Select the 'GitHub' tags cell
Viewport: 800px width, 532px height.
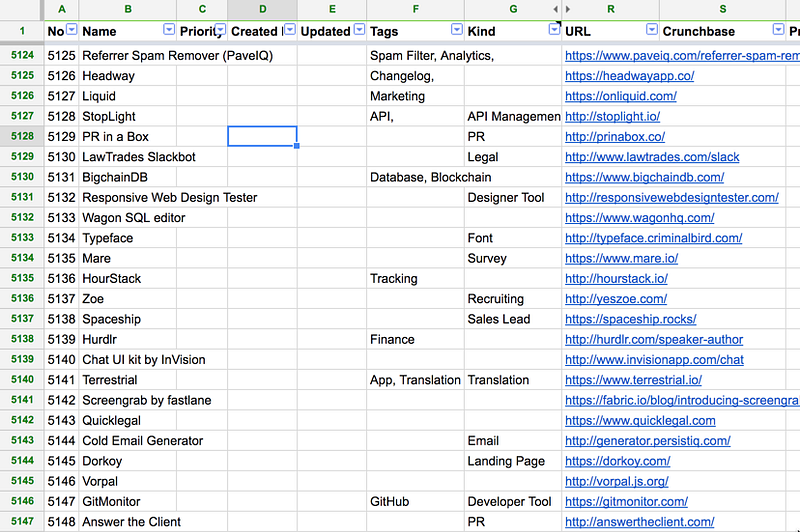(415, 501)
